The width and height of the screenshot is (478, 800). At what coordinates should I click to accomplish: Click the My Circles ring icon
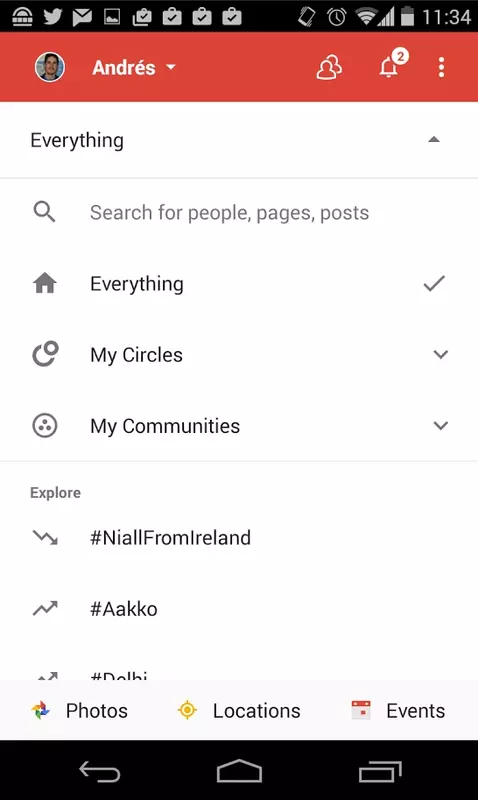[x=45, y=354]
